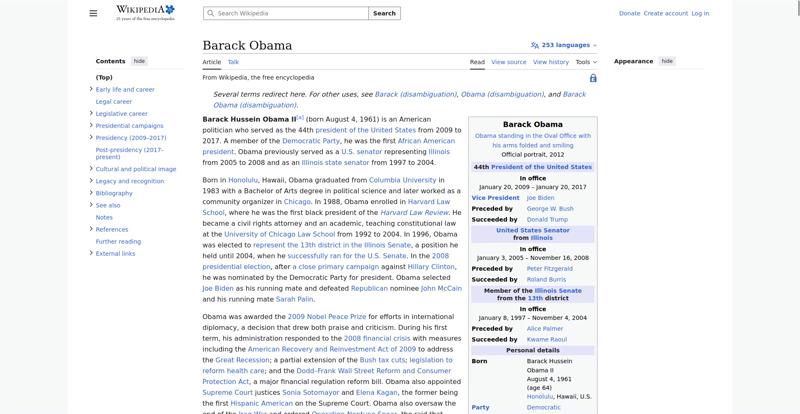Hide the Appearance panel
The width and height of the screenshot is (800, 414).
[x=667, y=61]
